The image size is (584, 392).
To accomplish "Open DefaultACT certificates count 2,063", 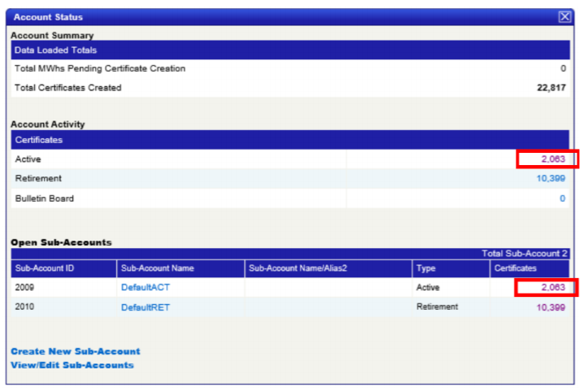I will tap(553, 287).
